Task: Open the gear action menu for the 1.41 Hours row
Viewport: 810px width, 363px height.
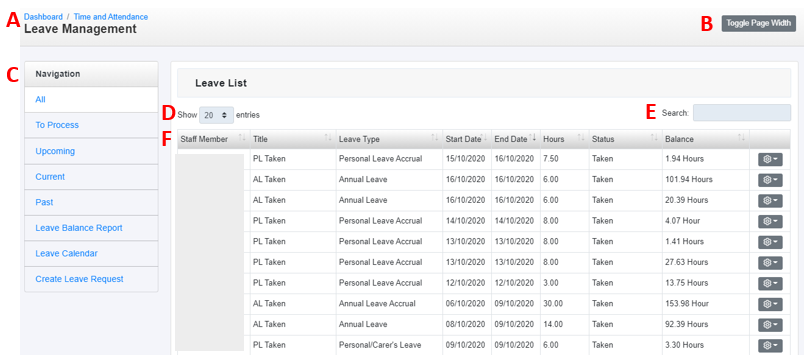Action: pos(770,242)
